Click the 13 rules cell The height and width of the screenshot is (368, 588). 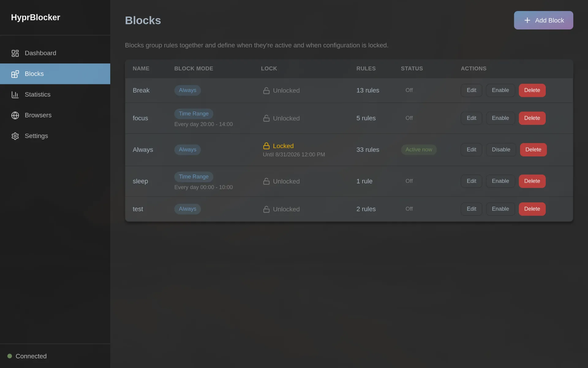367,90
